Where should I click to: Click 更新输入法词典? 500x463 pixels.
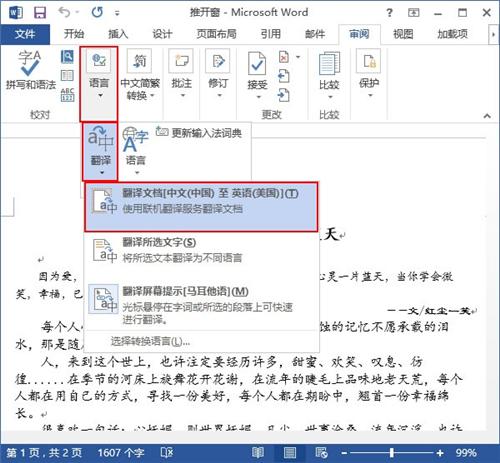tap(199, 133)
